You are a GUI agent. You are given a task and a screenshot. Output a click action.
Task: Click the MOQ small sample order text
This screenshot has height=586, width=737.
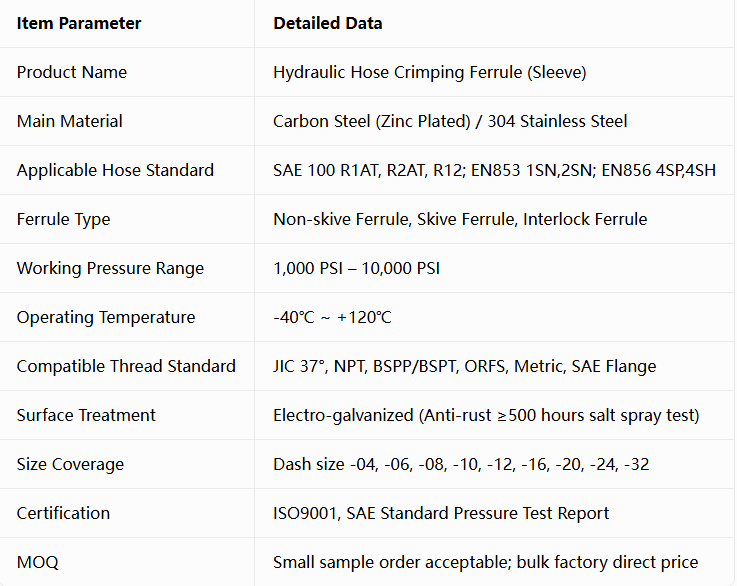(x=486, y=563)
